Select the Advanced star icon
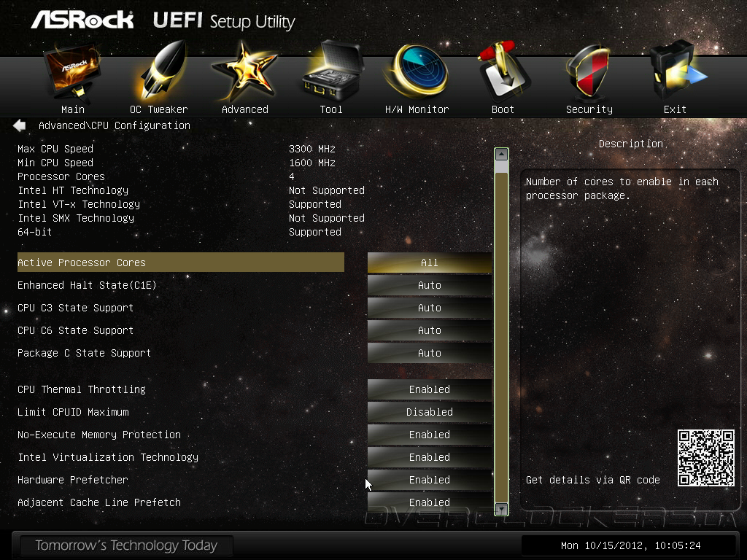747x560 pixels. pyautogui.click(x=244, y=71)
